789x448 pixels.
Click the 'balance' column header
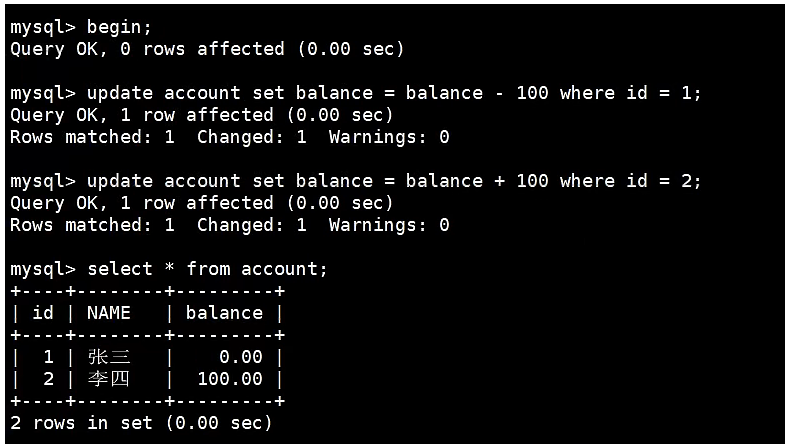(x=224, y=313)
